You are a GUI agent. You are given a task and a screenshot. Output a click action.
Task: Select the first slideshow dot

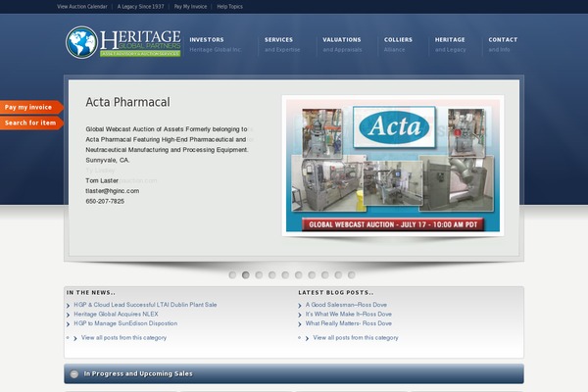232,275
